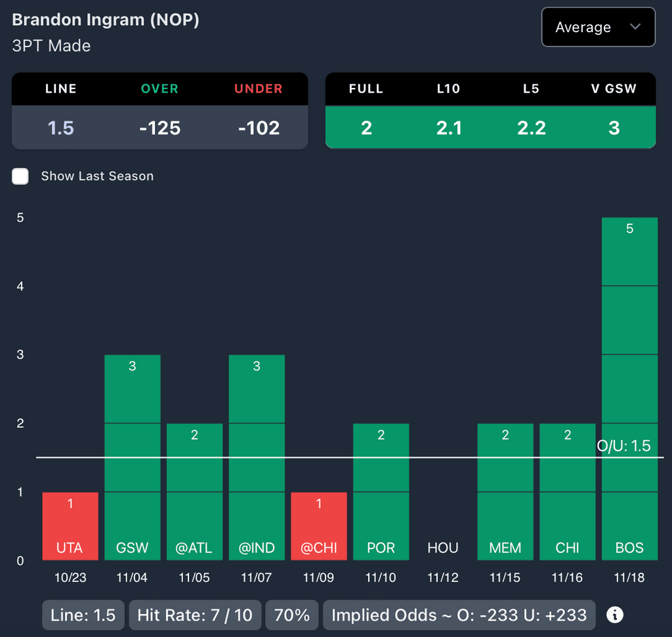Screen dimensions: 672x637
Task: Select the V GSW stat tab
Action: click(x=614, y=89)
